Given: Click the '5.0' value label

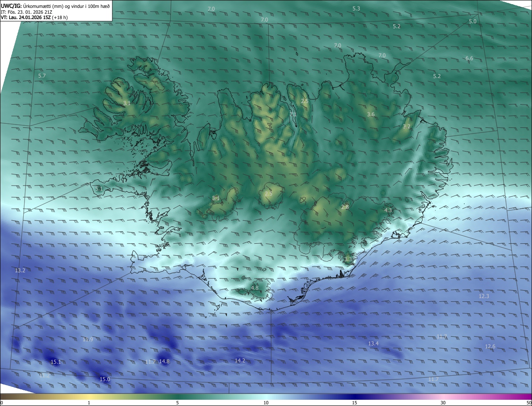Looking at the screenshot, I should pyautogui.click(x=473, y=22).
